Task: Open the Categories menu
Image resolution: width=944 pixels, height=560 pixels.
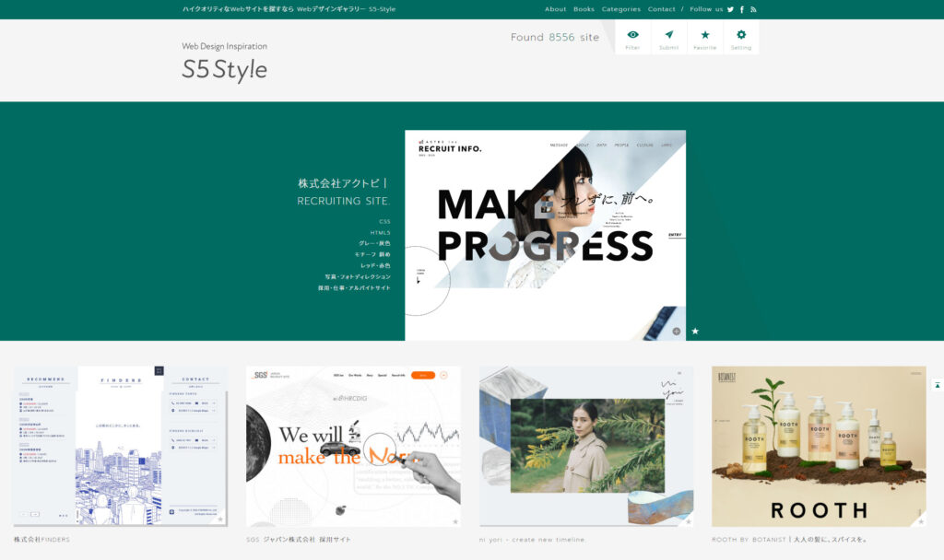Action: pyautogui.click(x=620, y=9)
